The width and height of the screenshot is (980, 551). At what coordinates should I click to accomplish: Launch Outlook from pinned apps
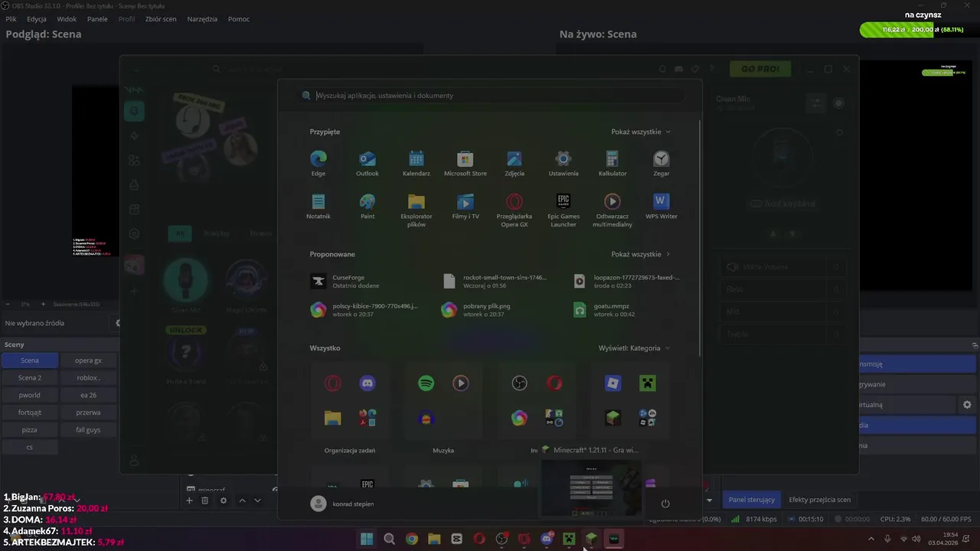[x=367, y=164]
